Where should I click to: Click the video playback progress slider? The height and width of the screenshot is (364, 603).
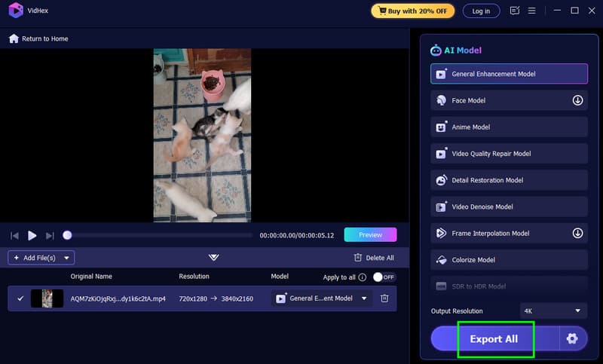coord(160,235)
